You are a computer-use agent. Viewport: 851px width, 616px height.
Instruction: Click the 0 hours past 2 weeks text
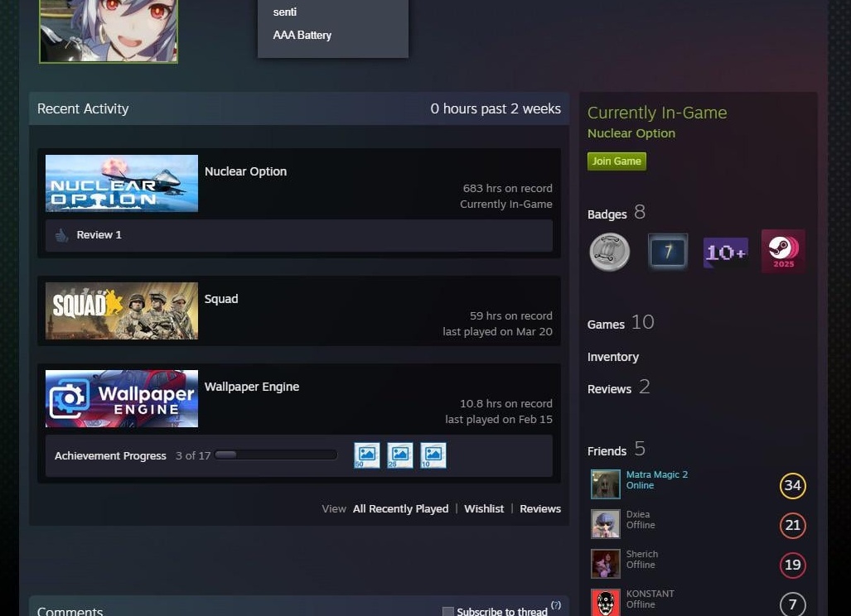point(496,108)
